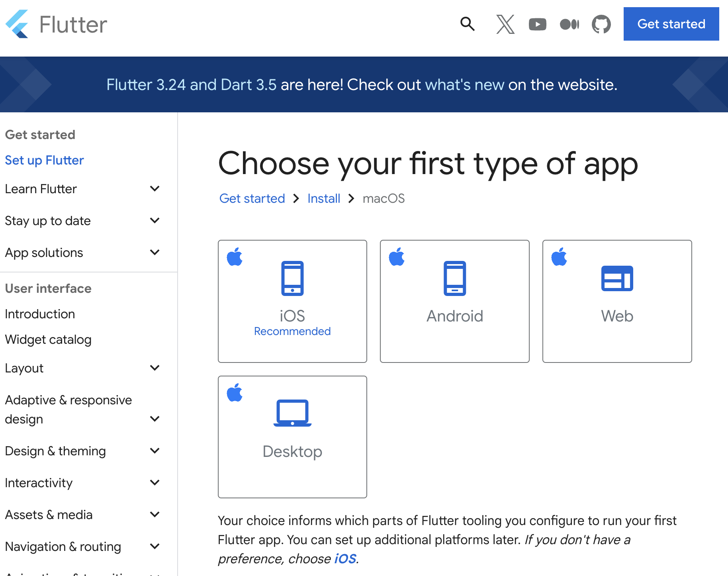Go to Install breadcrumb link
The image size is (728, 576).
click(324, 198)
